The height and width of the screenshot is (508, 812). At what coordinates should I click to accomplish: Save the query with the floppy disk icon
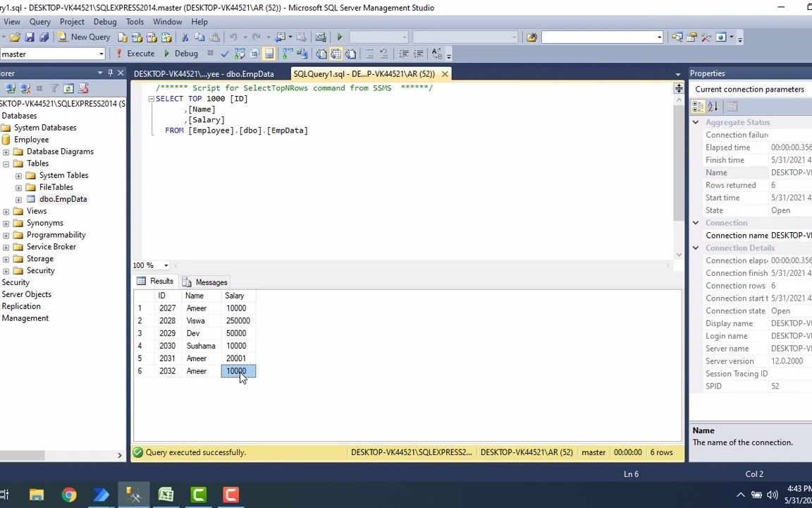tap(30, 37)
